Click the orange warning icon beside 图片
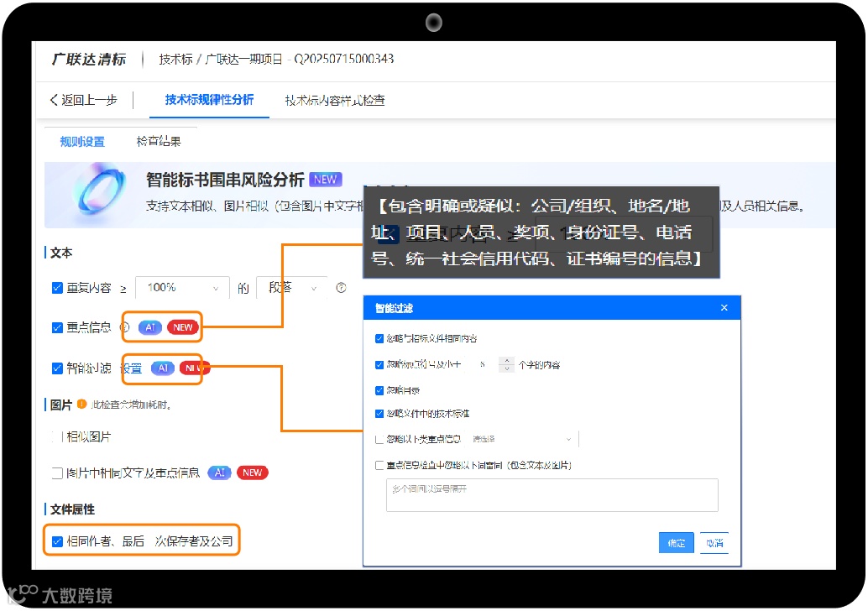 pyautogui.click(x=82, y=404)
